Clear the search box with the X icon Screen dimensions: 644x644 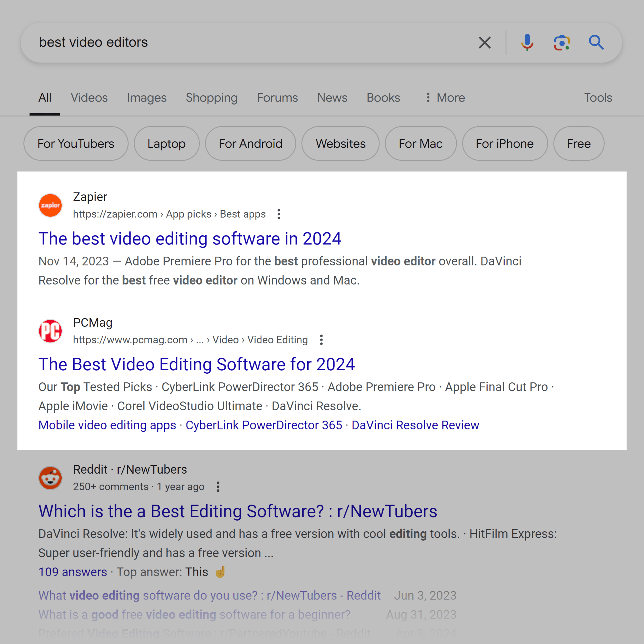tap(484, 43)
